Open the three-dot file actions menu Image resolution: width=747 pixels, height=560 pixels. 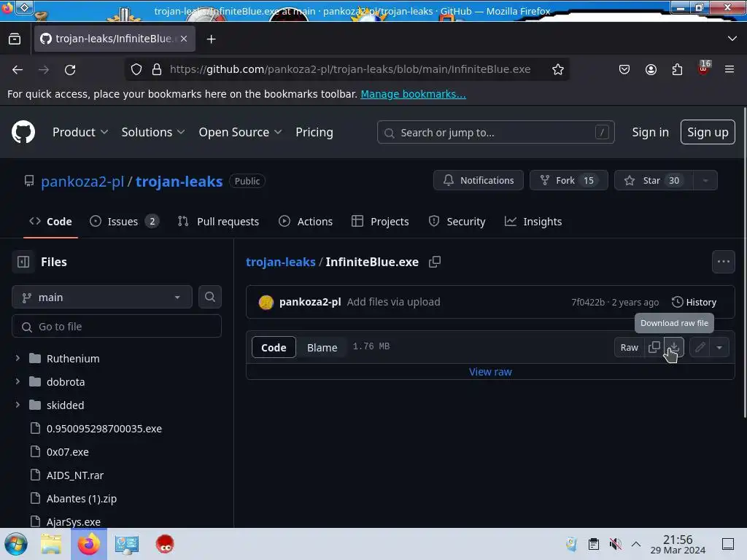pos(724,262)
